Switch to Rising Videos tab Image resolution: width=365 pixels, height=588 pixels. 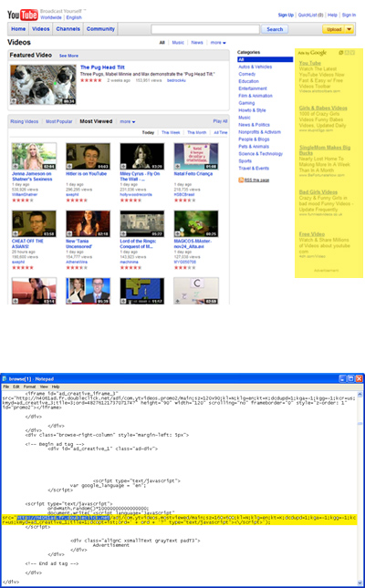click(x=25, y=121)
